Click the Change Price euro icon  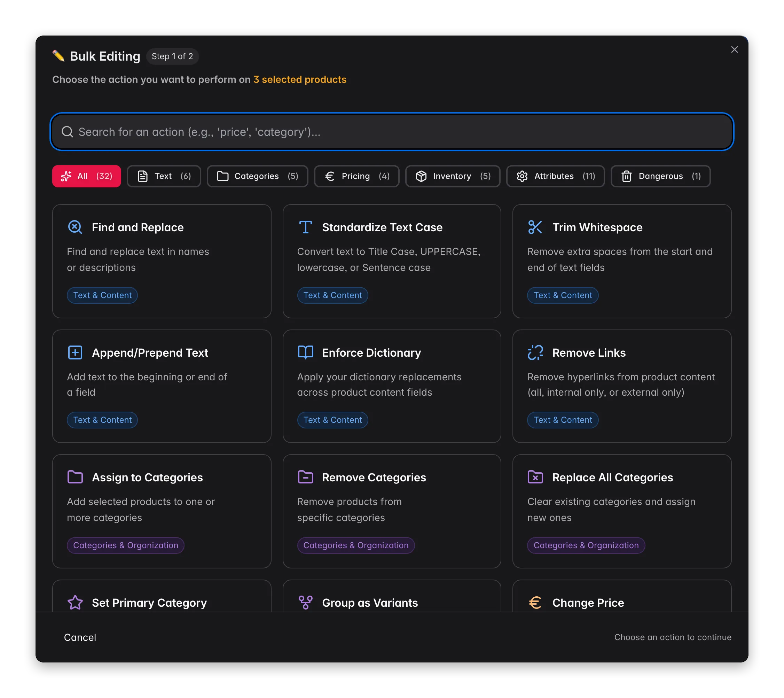535,603
